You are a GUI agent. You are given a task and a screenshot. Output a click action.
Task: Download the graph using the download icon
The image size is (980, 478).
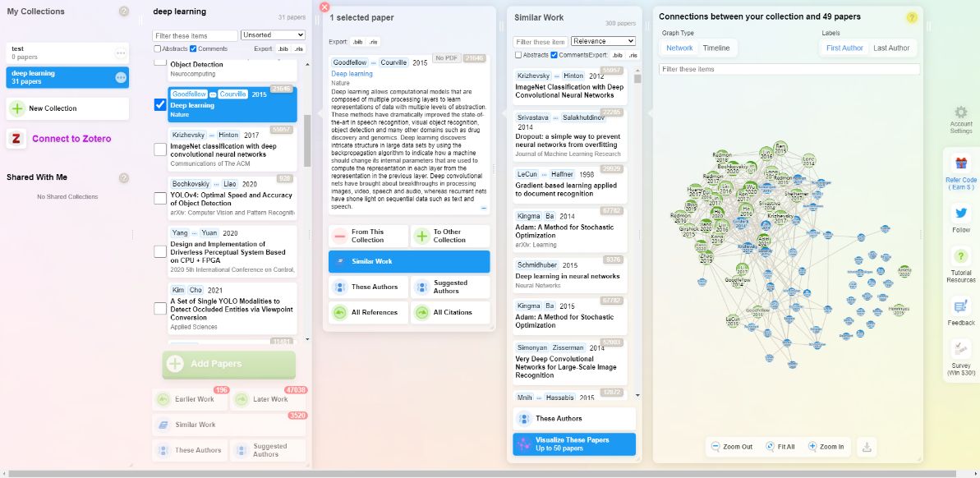click(867, 447)
